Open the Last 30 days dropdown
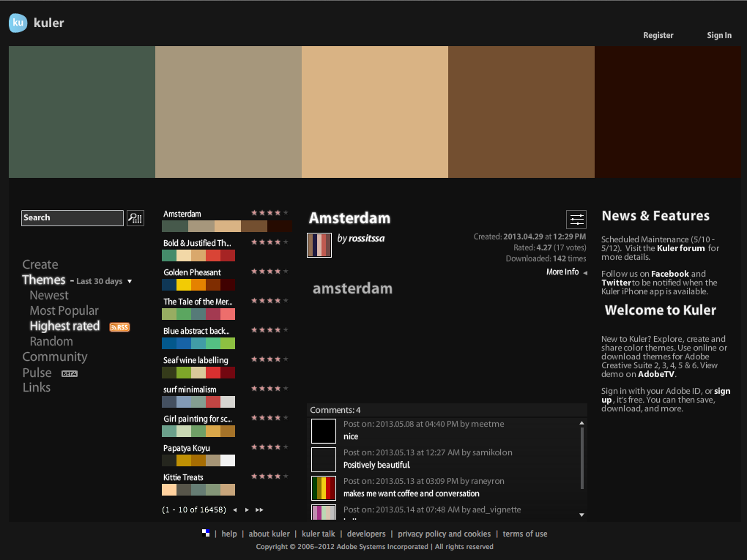Viewport: 747px width, 560px height. 129,280
